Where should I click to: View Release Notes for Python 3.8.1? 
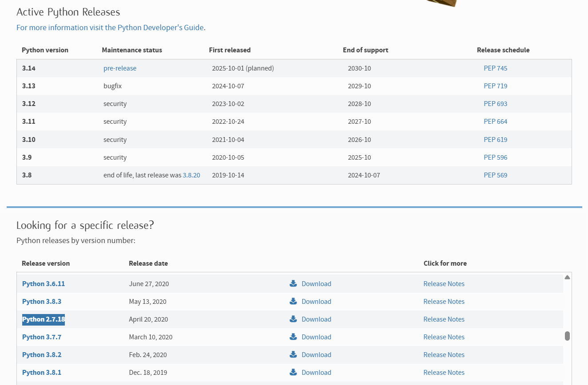(x=444, y=373)
